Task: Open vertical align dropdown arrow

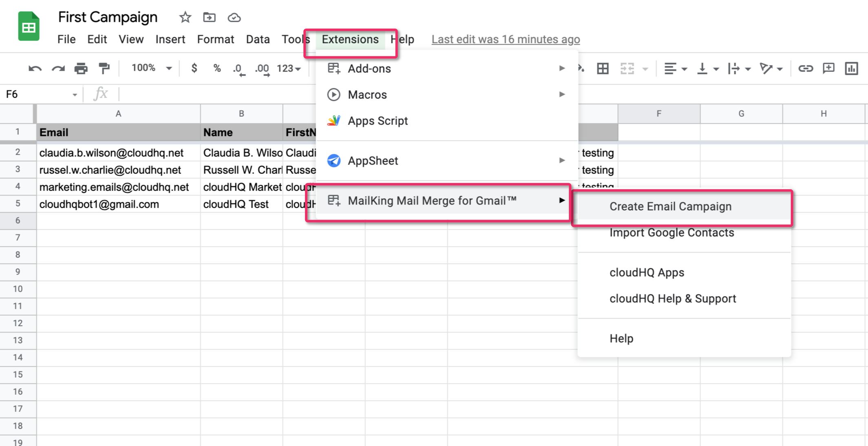Action: click(x=716, y=69)
